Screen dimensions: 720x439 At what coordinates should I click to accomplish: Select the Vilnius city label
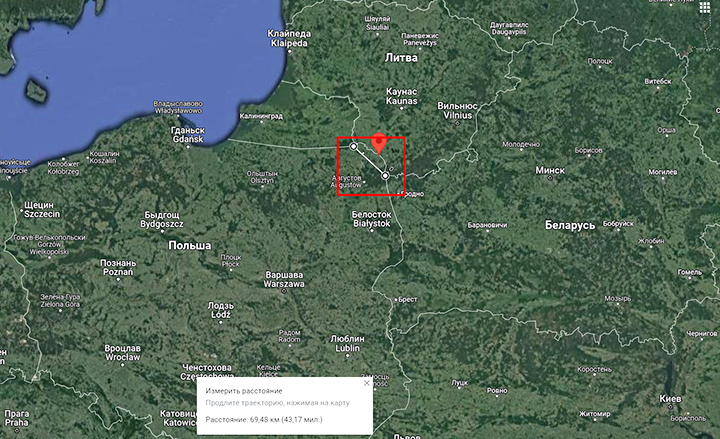tap(456, 112)
